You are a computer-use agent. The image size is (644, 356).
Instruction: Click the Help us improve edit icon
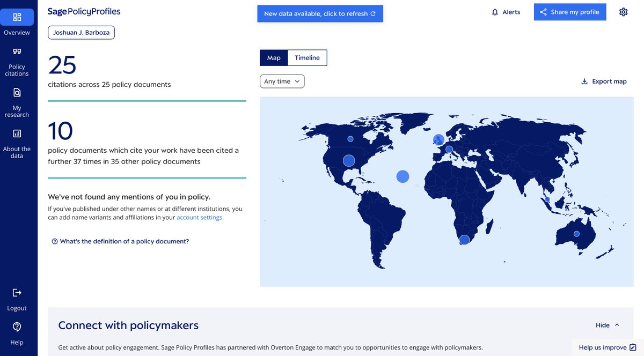633,347
